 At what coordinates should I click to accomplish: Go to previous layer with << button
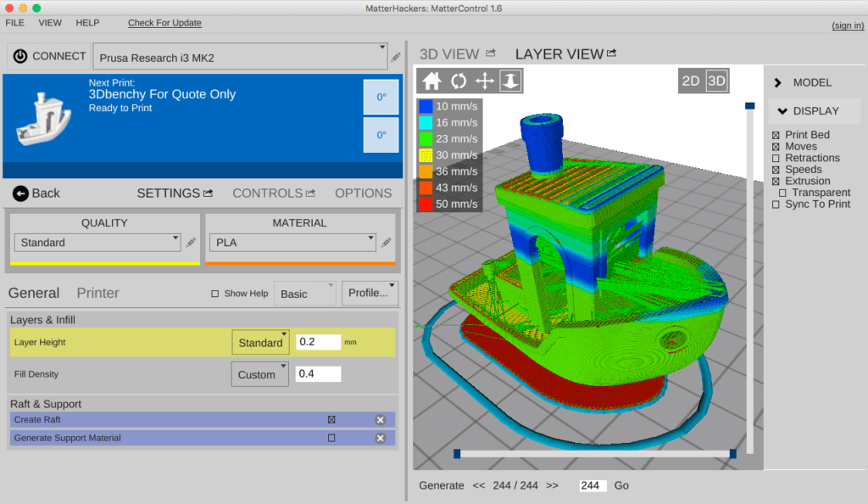[x=479, y=485]
